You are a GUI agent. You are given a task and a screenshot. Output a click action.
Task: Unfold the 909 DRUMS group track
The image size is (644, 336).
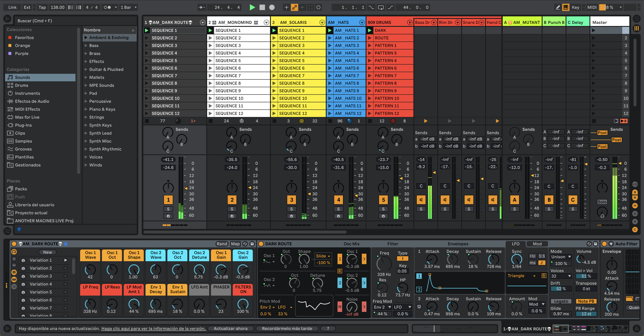click(x=410, y=22)
